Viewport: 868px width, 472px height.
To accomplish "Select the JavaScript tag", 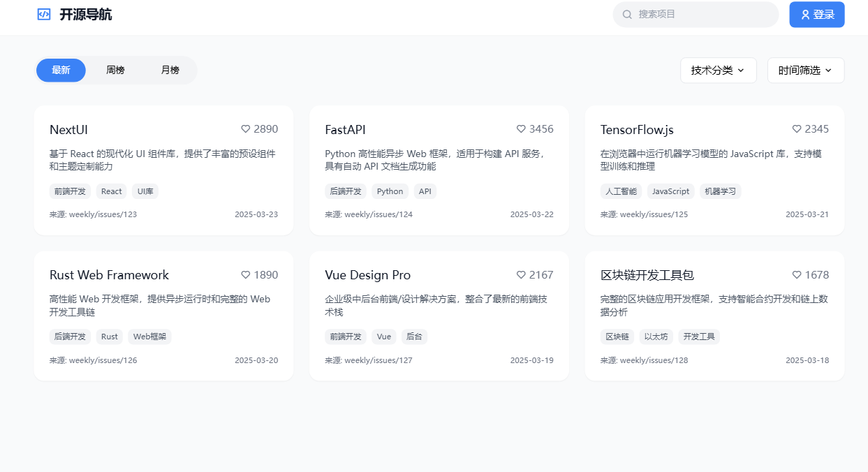I will coord(670,191).
